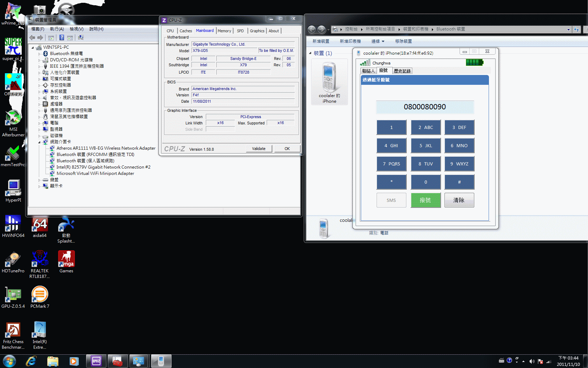Open Internet Explorer from the taskbar
Viewport: 588px width, 368px height.
pos(31,361)
